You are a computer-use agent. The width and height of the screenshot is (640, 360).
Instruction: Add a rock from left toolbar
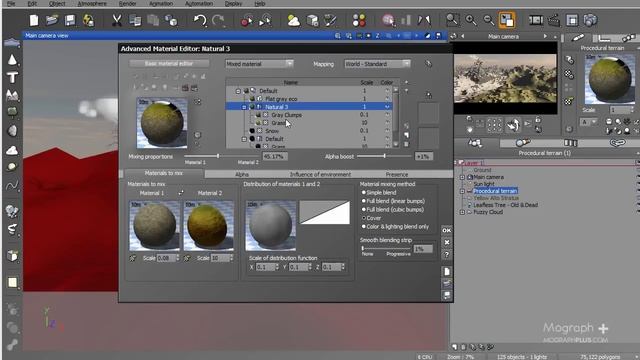[x=12, y=131]
